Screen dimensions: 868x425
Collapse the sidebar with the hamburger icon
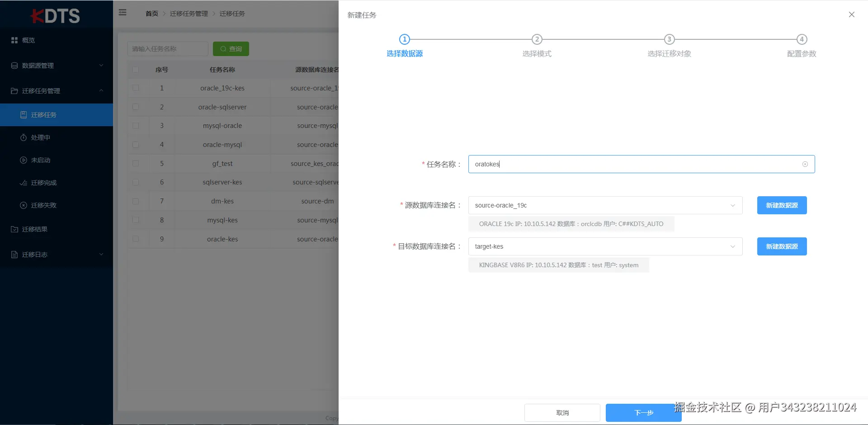[122, 12]
